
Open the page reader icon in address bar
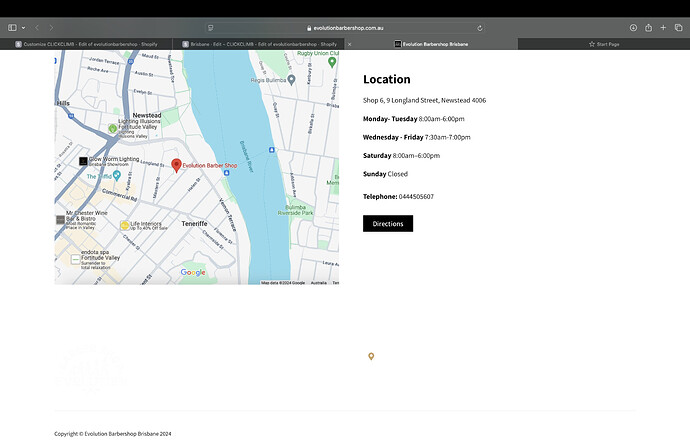tap(211, 28)
